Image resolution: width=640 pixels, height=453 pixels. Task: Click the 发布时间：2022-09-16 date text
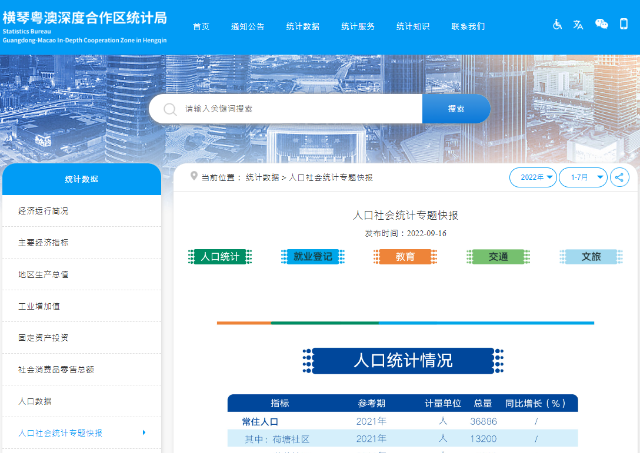tap(405, 233)
